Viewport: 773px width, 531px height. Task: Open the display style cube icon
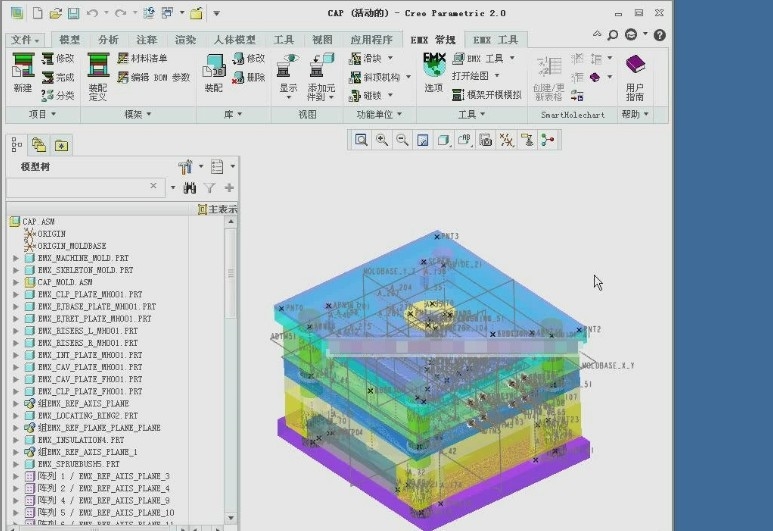[x=444, y=140]
